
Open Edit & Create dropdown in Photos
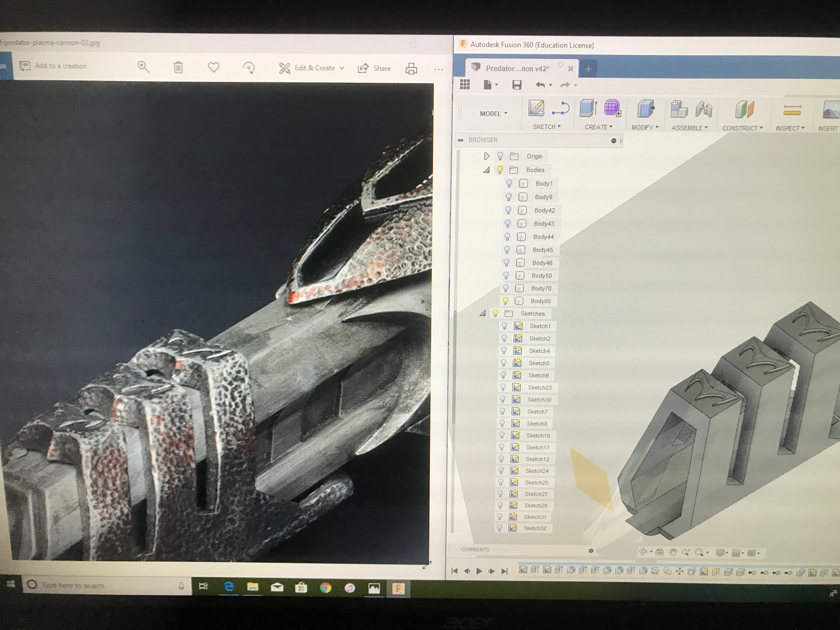coord(311,68)
